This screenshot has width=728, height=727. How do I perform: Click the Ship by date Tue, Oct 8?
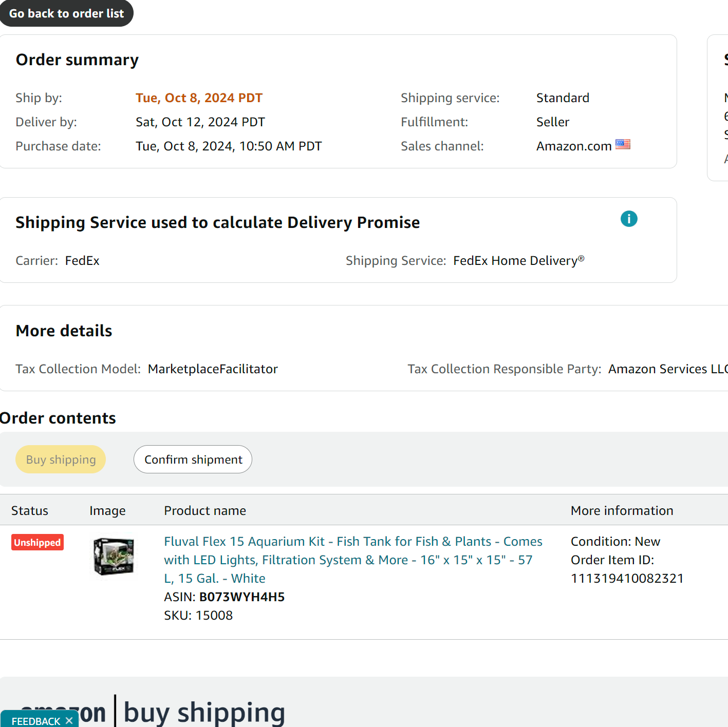tap(199, 98)
